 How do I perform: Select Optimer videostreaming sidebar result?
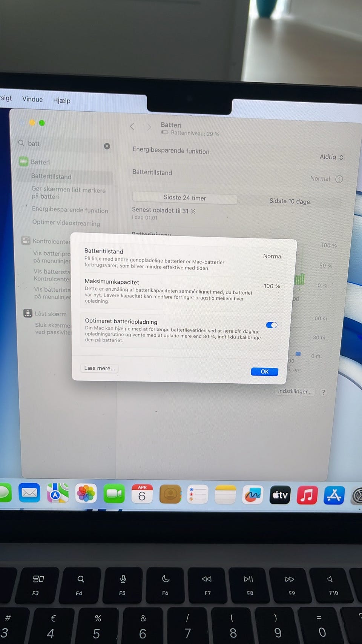click(x=66, y=223)
